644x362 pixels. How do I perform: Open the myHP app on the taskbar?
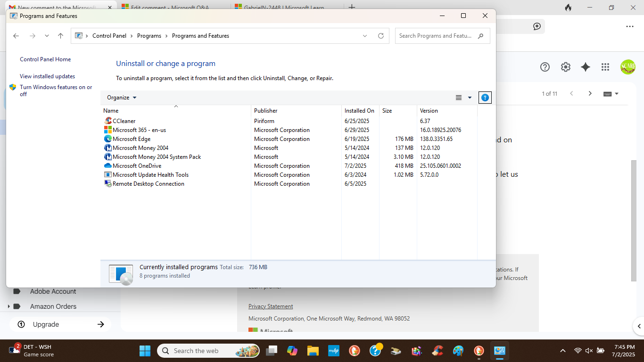pyautogui.click(x=333, y=351)
